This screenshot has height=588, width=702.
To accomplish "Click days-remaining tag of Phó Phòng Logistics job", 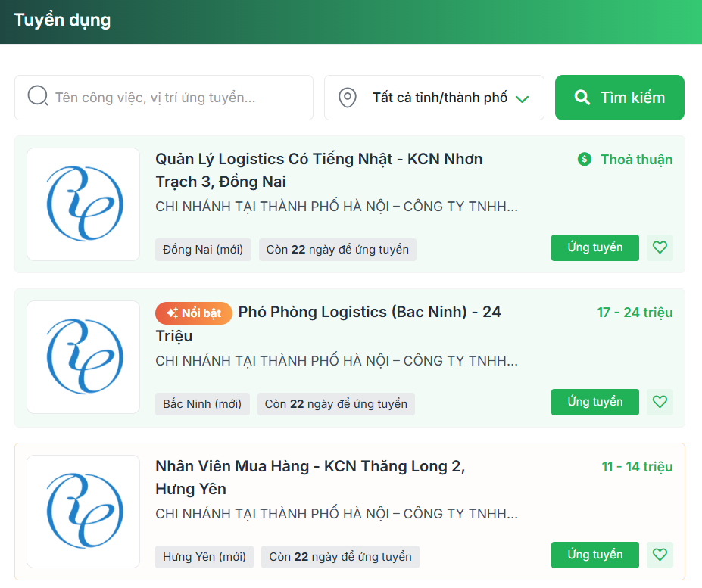I will point(335,404).
